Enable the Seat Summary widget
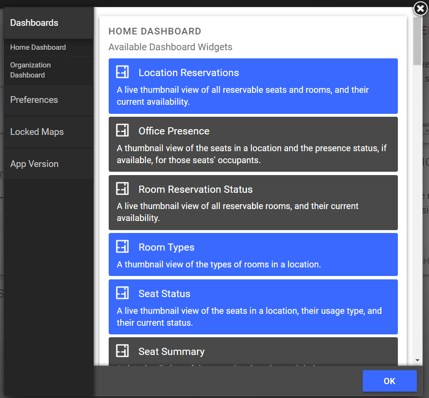The width and height of the screenshot is (429, 398). (253, 352)
